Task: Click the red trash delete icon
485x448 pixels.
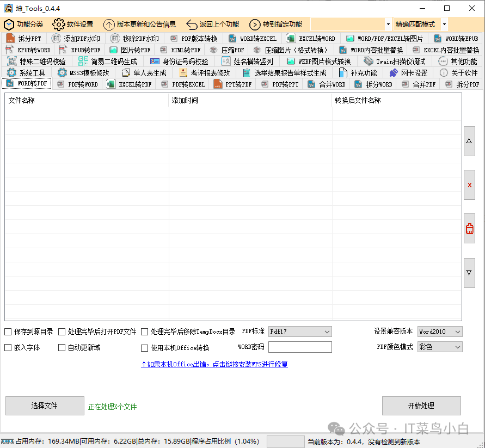Action: [469, 229]
